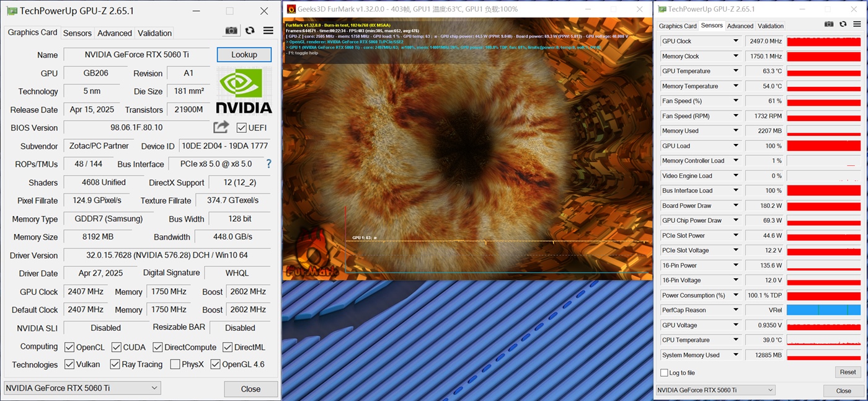Open the GPU Voltage sensor dropdown arrow

click(x=736, y=325)
